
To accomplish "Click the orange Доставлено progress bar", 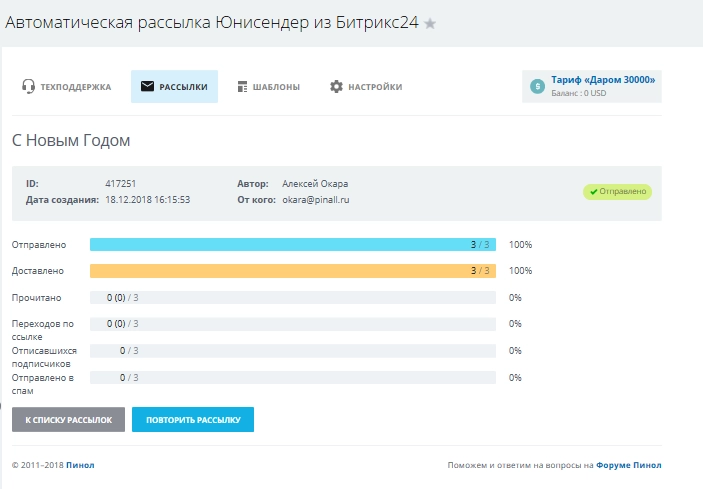I will [280, 270].
